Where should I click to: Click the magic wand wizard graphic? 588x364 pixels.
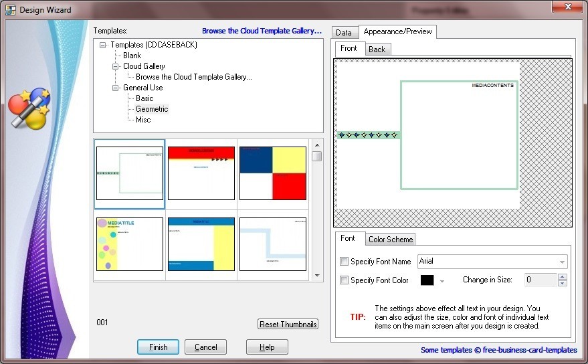pyautogui.click(x=29, y=109)
